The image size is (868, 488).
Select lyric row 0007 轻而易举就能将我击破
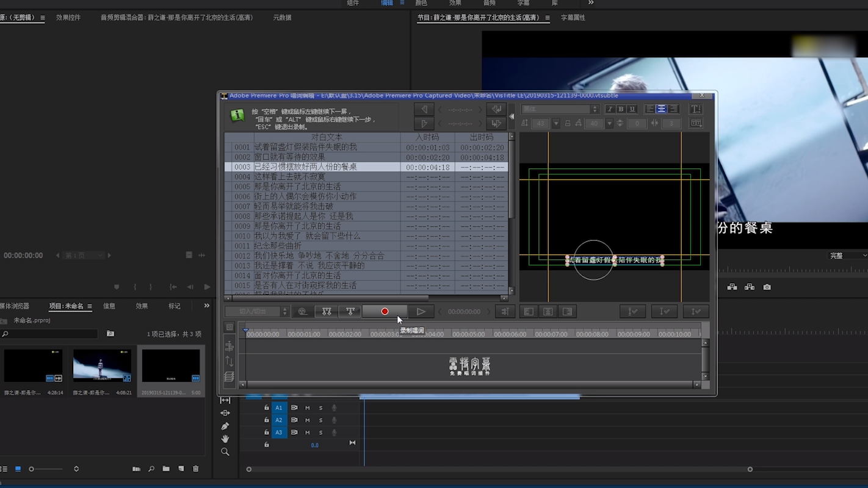coord(366,206)
